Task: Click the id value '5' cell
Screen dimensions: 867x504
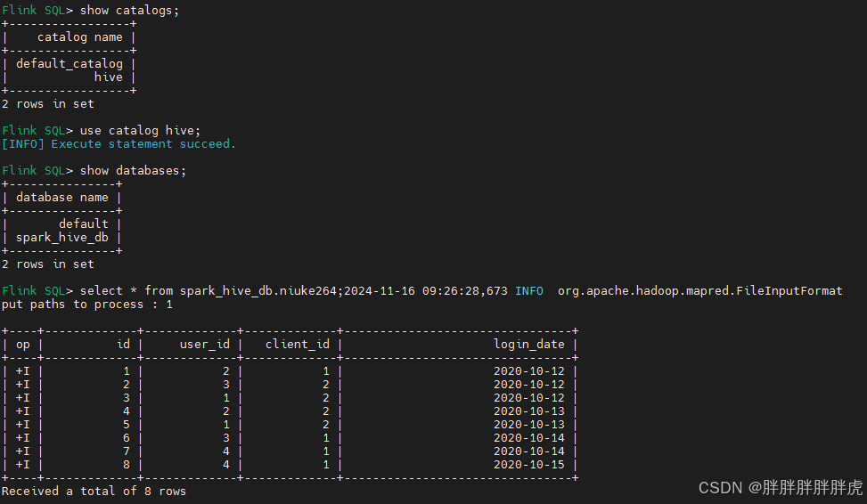Action: pyautogui.click(x=127, y=425)
